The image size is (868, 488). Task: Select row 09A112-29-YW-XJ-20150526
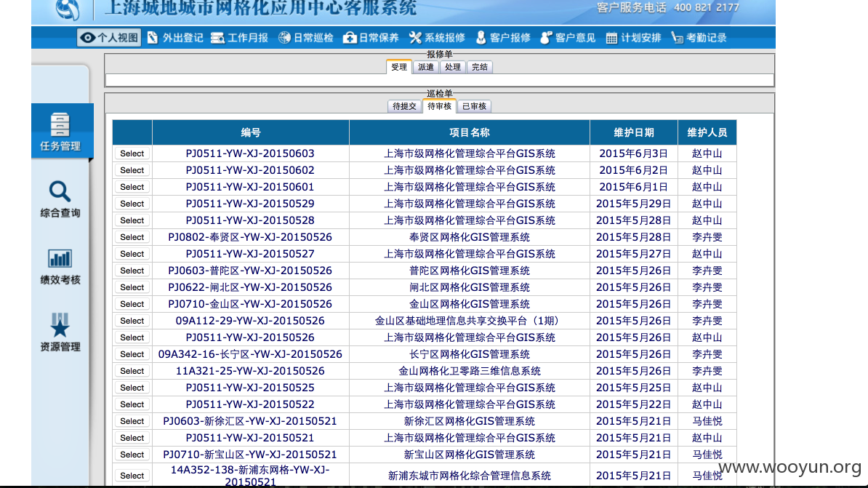(x=132, y=321)
